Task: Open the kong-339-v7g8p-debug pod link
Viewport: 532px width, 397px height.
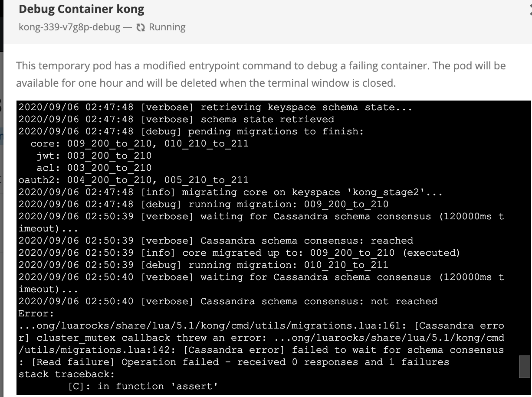Action: (69, 27)
